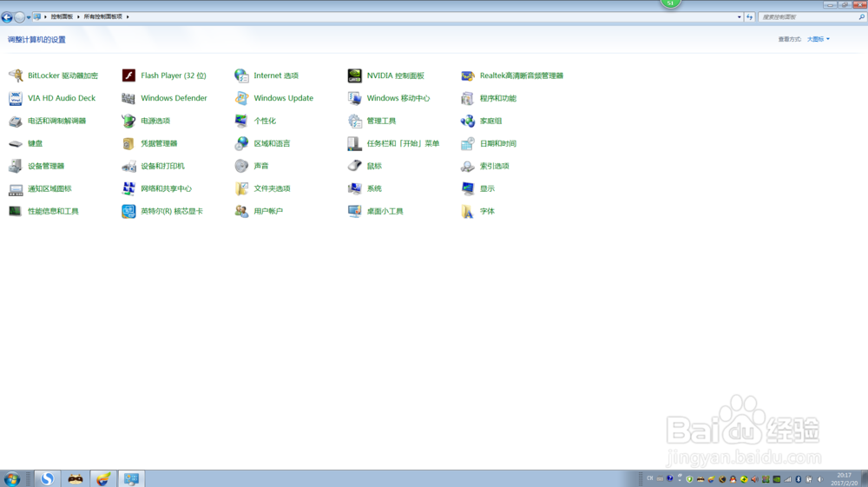Open 系统 link
The image size is (868, 487).
(x=374, y=188)
